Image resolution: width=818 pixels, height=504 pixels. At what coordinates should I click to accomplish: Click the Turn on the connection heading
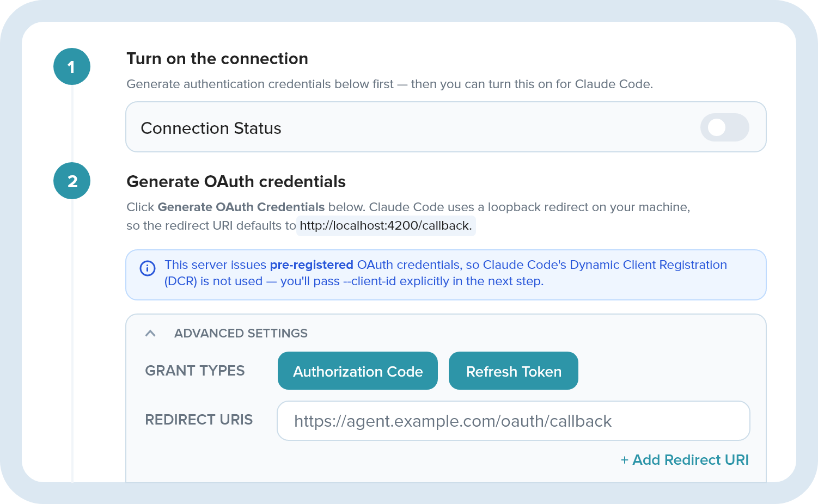217,58
